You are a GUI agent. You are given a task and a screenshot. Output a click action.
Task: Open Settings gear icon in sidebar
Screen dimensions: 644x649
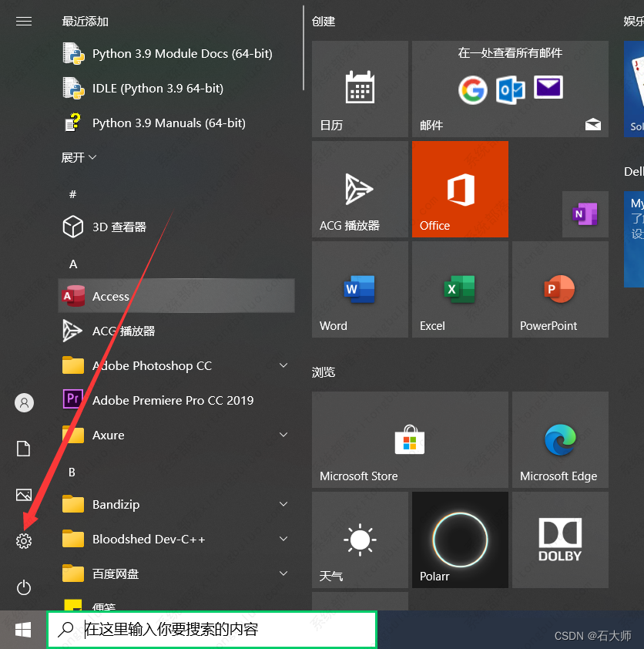[24, 541]
